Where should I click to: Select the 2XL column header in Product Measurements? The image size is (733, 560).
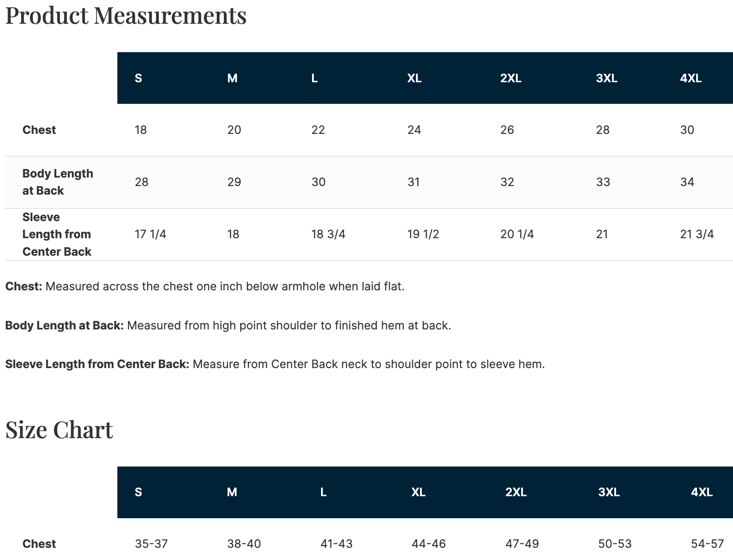click(x=511, y=78)
